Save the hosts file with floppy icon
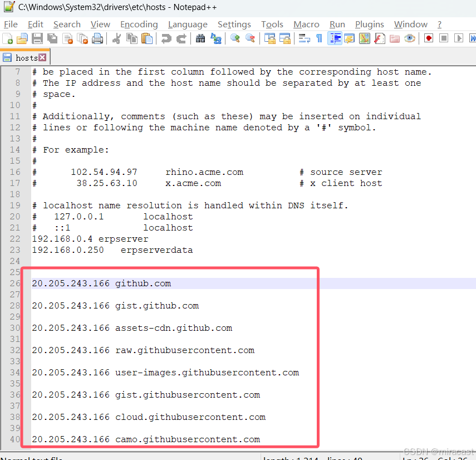Viewport: 476px width, 460px height. [x=37, y=38]
